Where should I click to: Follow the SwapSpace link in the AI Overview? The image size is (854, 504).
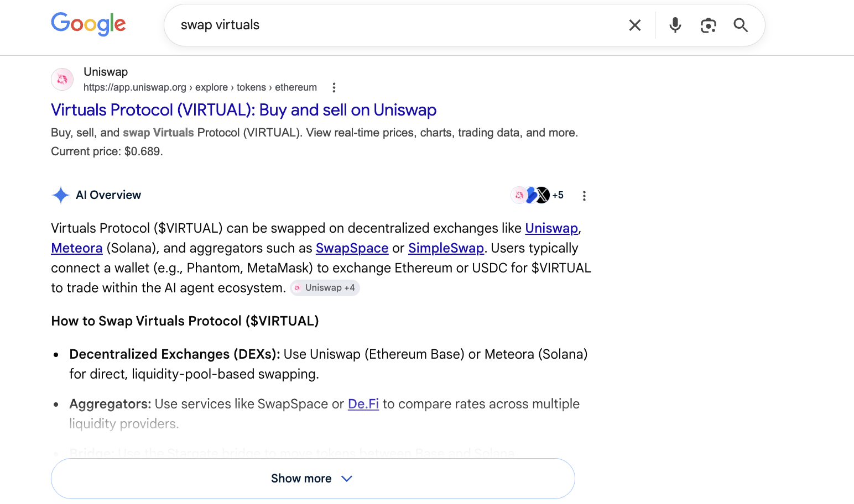coord(352,248)
